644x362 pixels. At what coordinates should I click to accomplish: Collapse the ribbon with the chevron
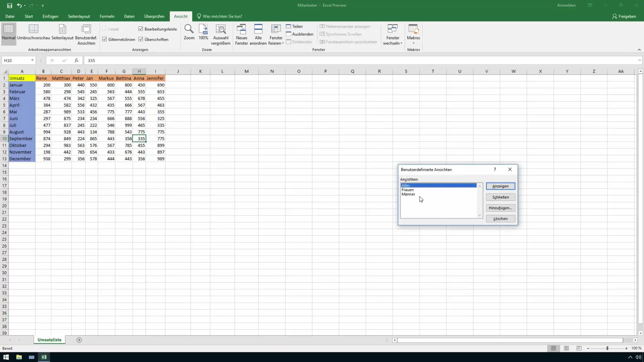tap(639, 50)
